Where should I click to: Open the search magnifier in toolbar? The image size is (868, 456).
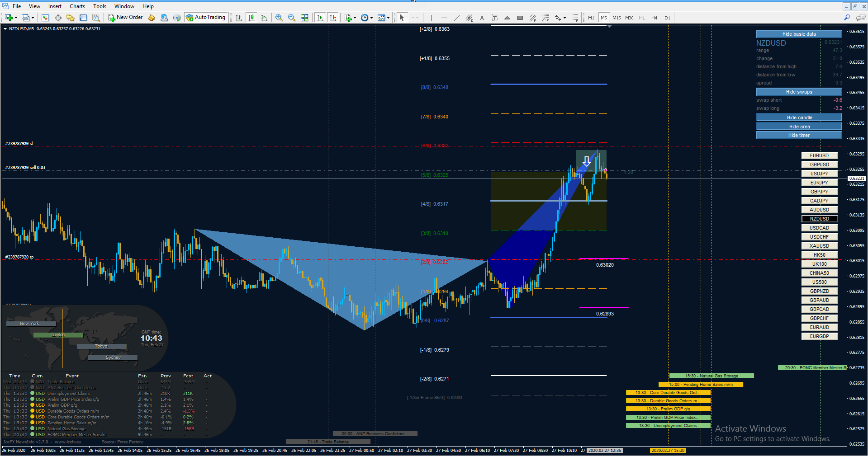847,18
